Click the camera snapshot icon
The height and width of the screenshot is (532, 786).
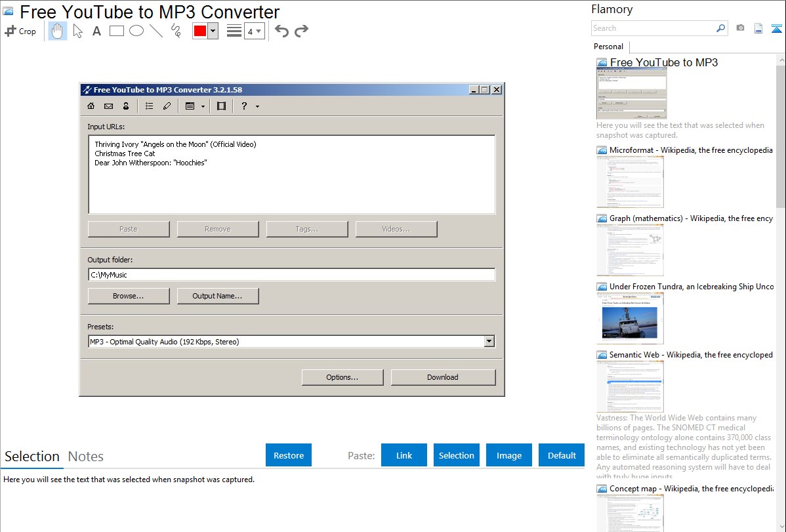(x=740, y=28)
